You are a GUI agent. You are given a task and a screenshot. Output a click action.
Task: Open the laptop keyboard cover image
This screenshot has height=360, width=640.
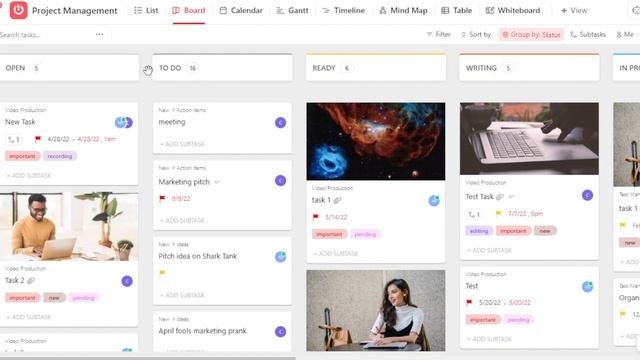529,139
